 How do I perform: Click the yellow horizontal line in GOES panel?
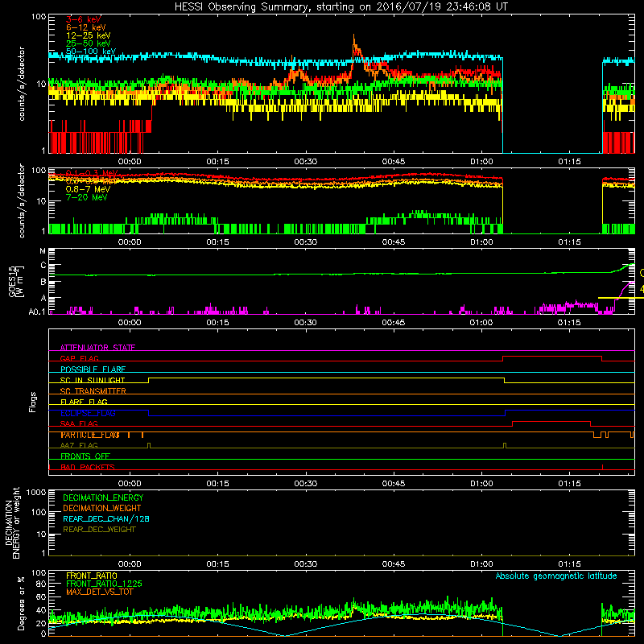(621, 298)
